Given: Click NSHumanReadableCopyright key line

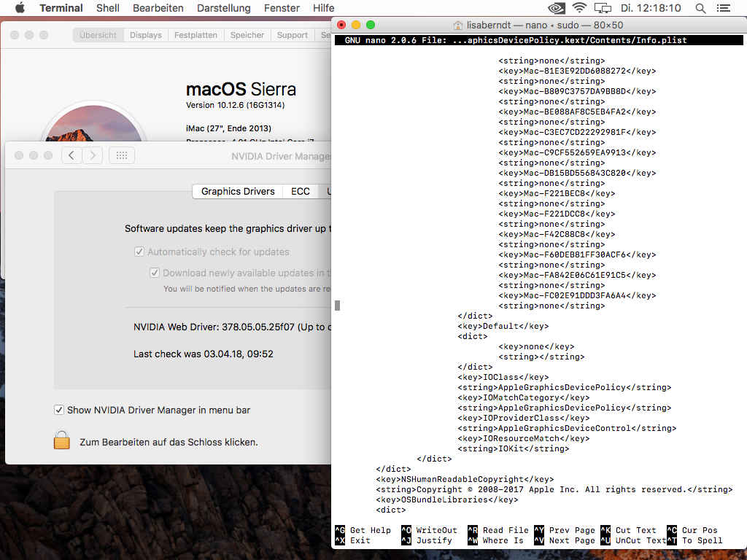Looking at the screenshot, I should tap(465, 479).
